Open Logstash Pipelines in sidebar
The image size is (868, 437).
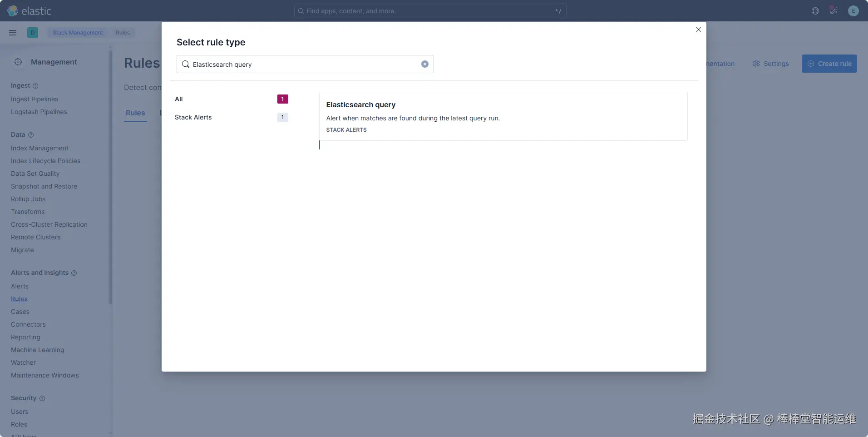click(39, 112)
